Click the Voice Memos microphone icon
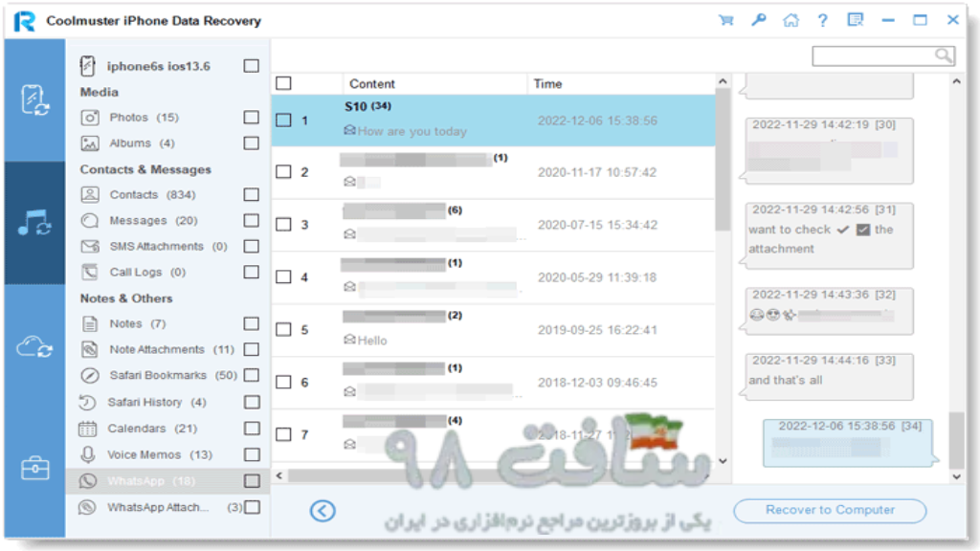980x551 pixels. point(88,454)
